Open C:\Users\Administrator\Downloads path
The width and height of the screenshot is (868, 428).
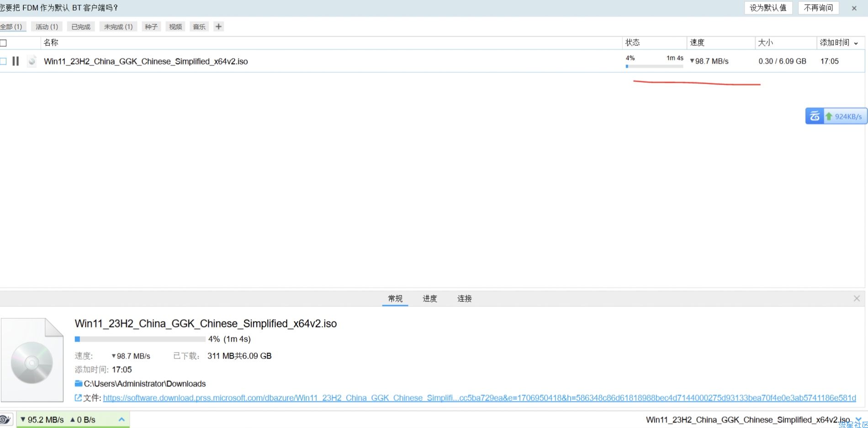click(x=145, y=384)
